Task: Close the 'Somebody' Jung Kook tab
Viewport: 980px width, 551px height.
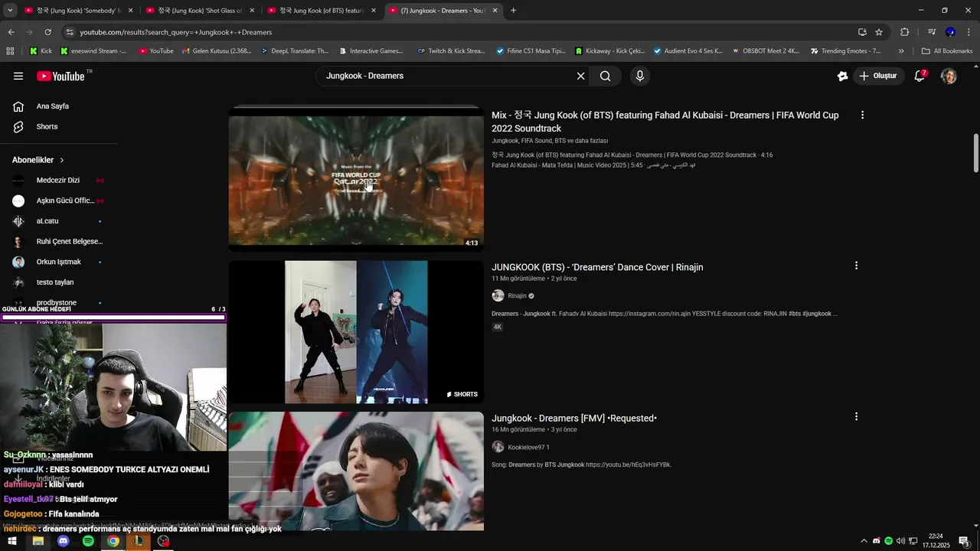Action: click(x=130, y=11)
